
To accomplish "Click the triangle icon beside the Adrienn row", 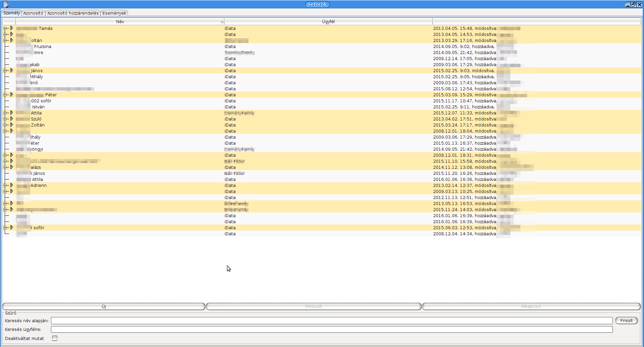I will pyautogui.click(x=12, y=185).
